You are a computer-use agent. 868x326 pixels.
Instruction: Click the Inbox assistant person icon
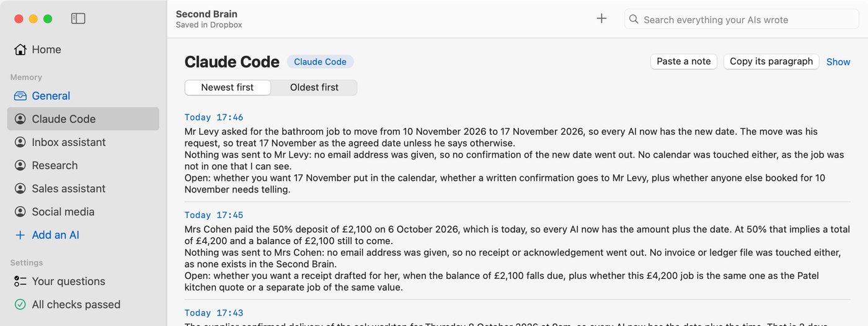tap(20, 142)
